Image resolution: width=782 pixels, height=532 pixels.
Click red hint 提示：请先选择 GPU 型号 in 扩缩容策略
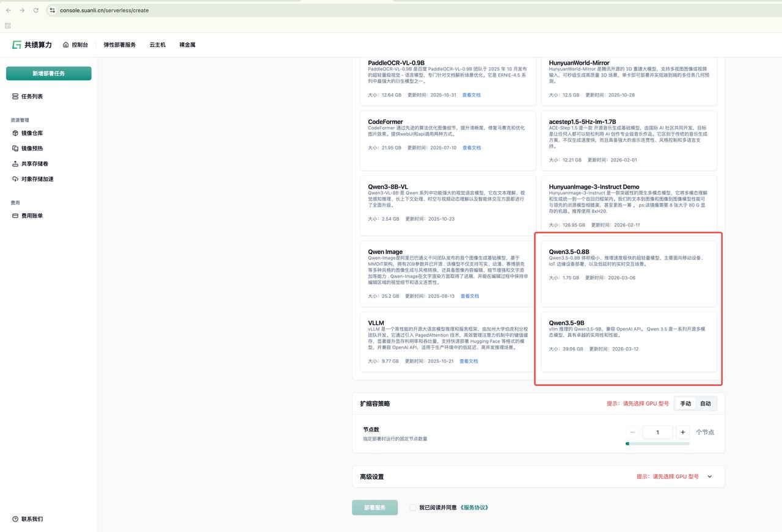638,404
